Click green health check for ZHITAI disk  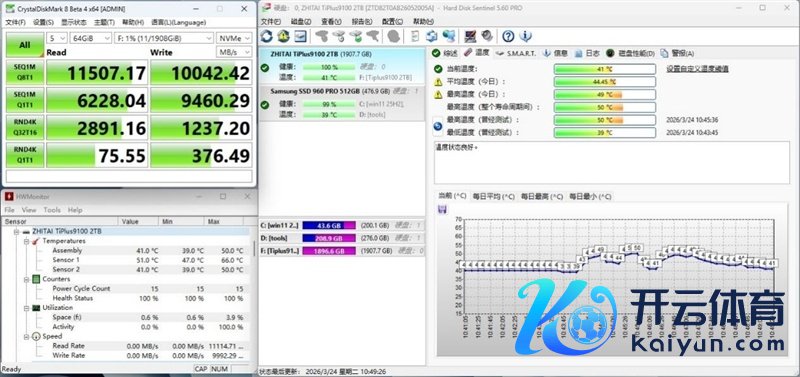(264, 68)
